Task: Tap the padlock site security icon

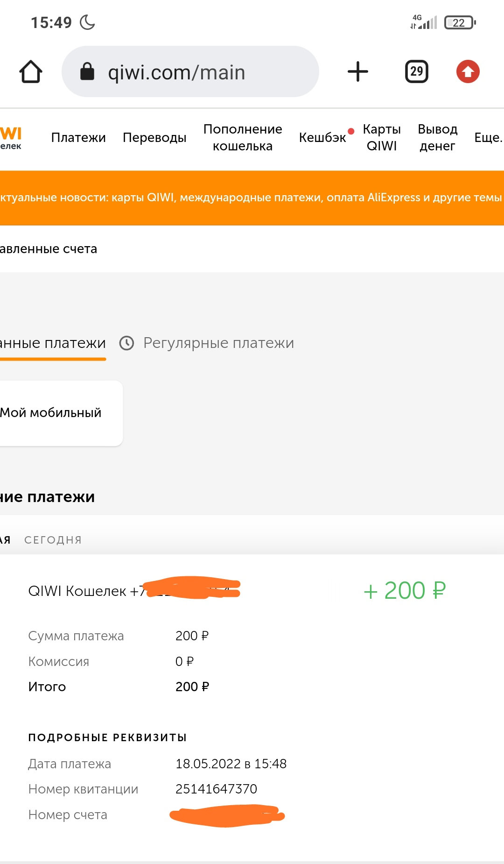Action: click(87, 71)
